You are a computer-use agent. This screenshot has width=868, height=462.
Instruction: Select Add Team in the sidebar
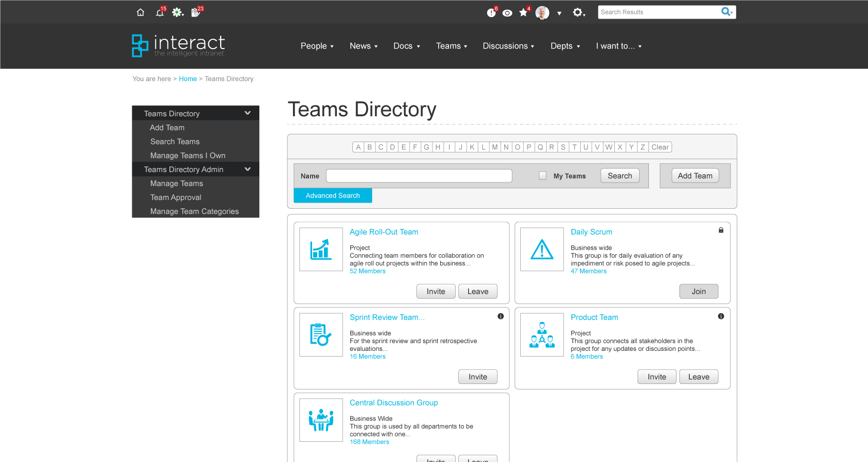(167, 128)
